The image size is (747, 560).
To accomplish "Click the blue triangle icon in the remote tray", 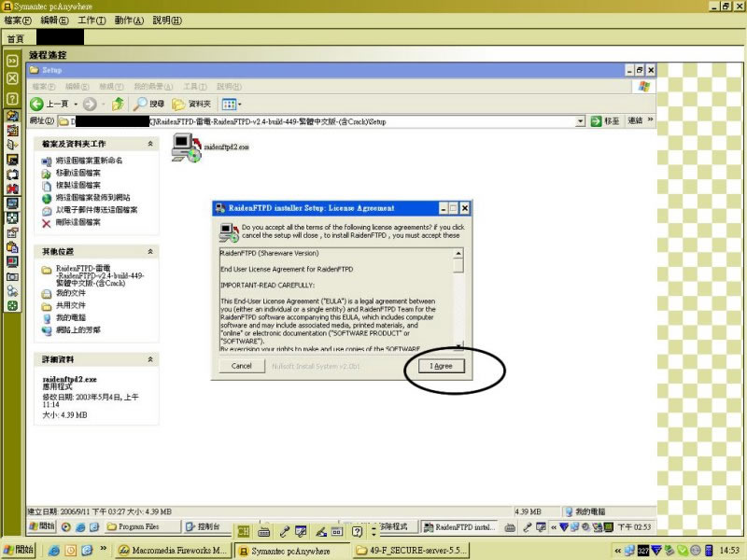I will click(x=564, y=526).
